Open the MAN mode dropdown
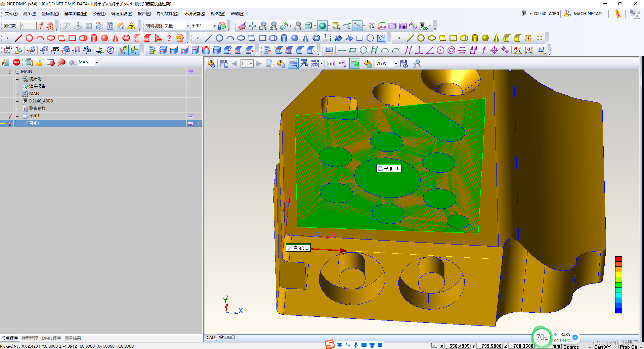The width and height of the screenshot is (644, 349). click(x=97, y=62)
